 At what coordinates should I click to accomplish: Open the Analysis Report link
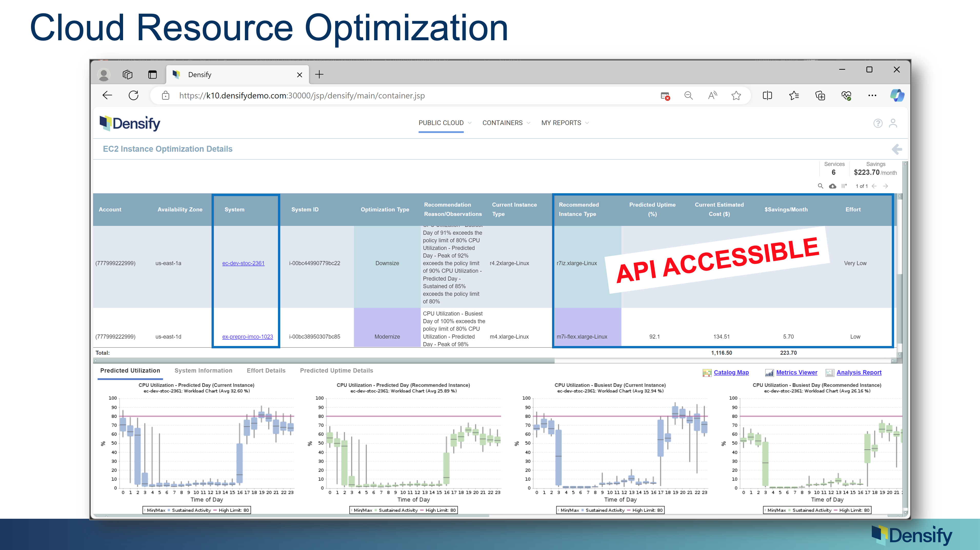[859, 372]
